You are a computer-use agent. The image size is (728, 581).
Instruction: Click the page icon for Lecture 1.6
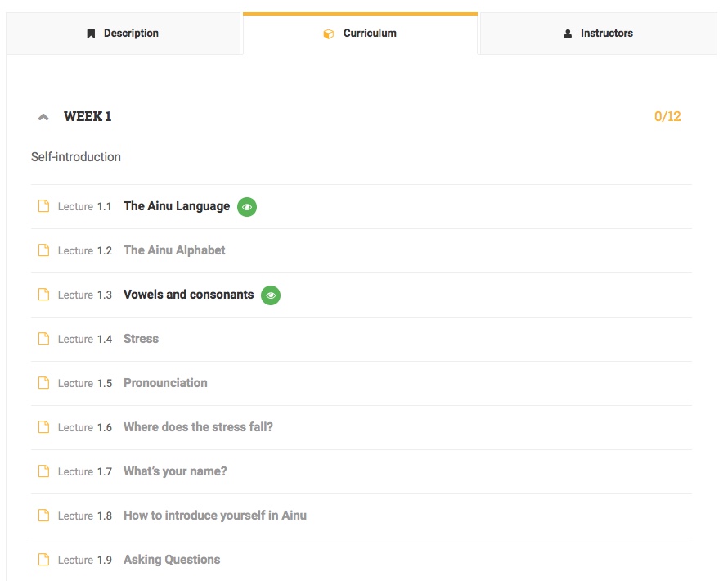(44, 427)
